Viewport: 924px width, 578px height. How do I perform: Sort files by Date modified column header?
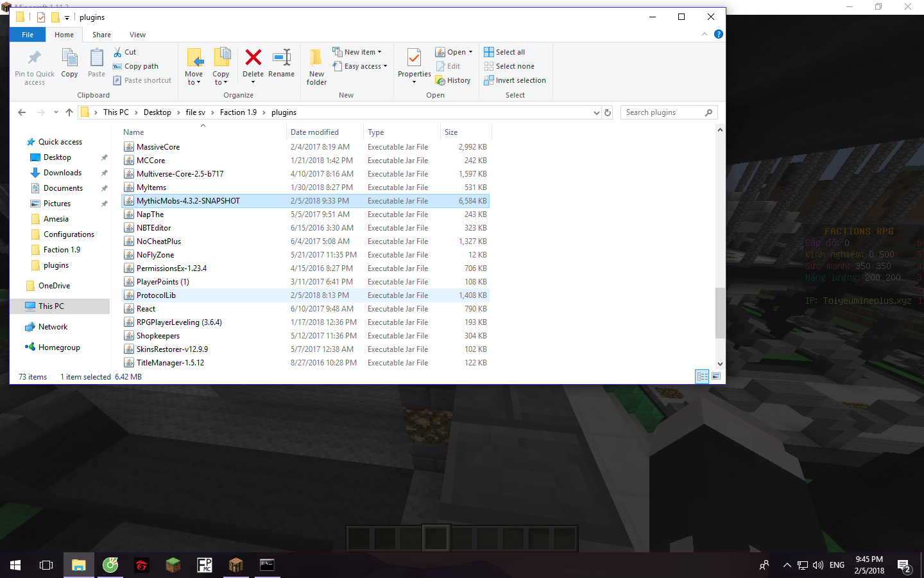(325, 132)
